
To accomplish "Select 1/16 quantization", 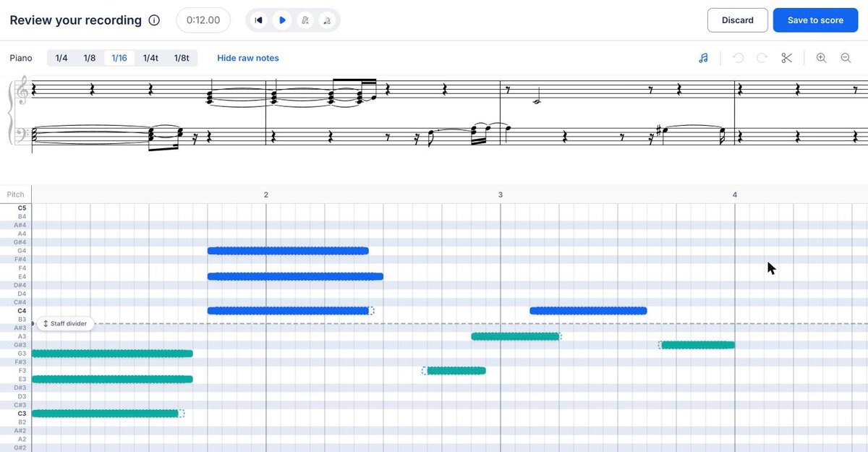I will [x=119, y=58].
